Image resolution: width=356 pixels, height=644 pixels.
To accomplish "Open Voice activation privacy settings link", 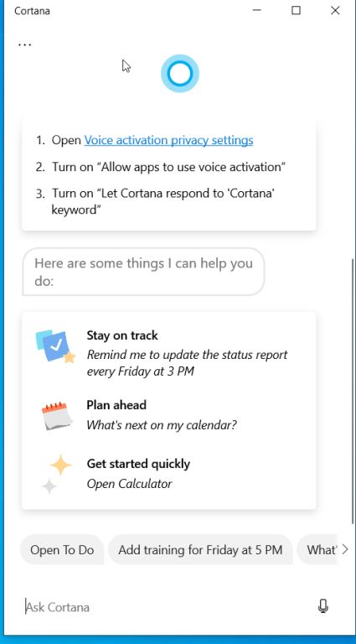I will click(168, 141).
